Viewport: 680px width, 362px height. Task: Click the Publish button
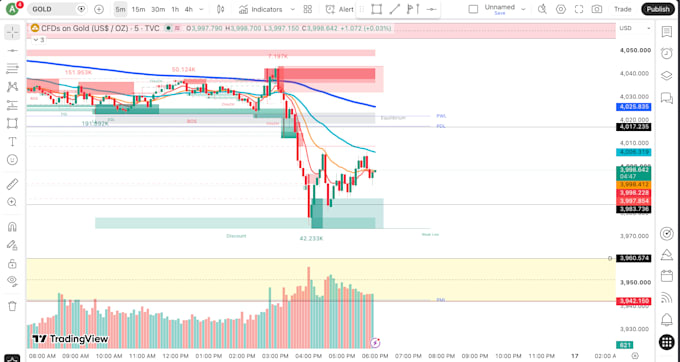[x=658, y=9]
